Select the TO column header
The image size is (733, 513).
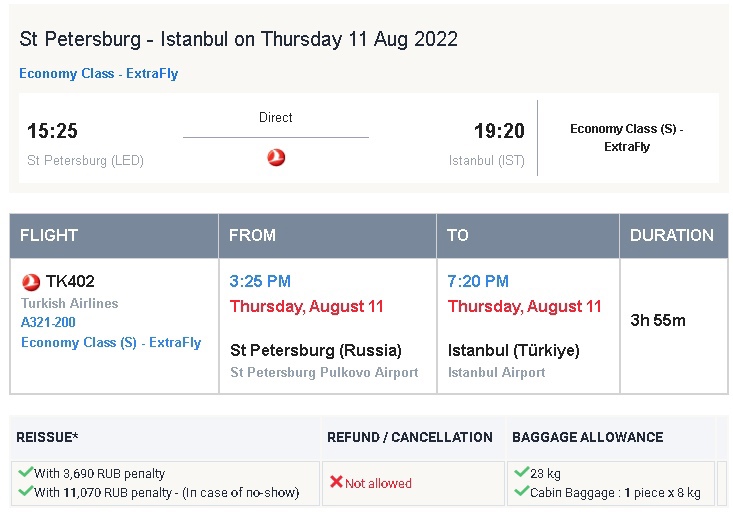point(528,236)
